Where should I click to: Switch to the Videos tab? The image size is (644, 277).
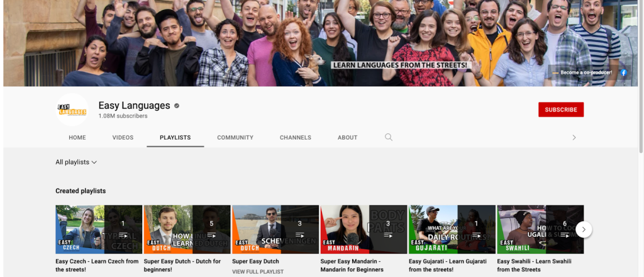[123, 137]
